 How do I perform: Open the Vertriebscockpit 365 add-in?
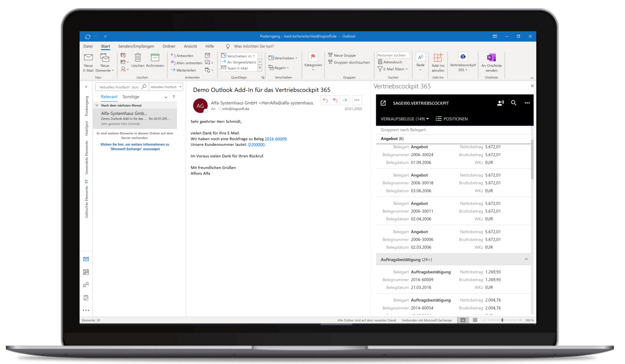pos(462,57)
